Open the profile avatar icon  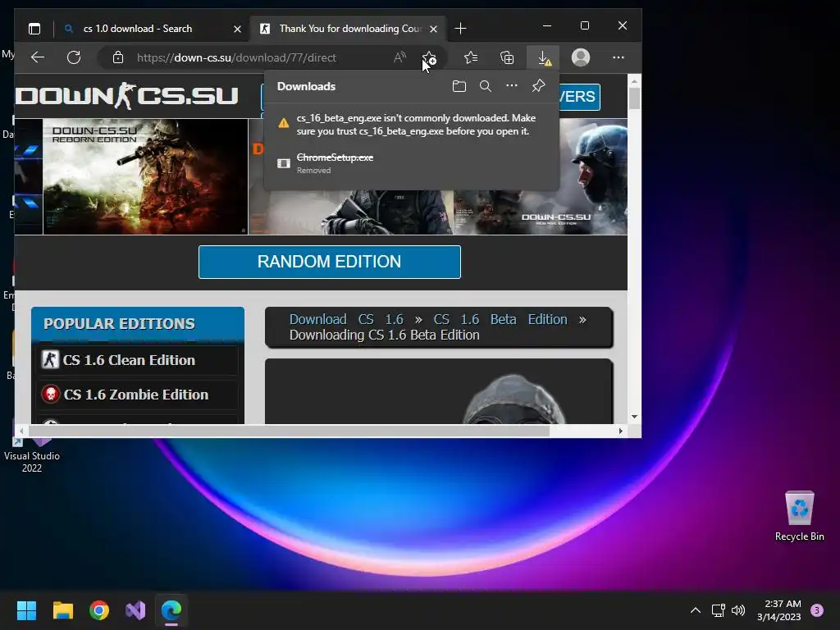[x=581, y=57]
